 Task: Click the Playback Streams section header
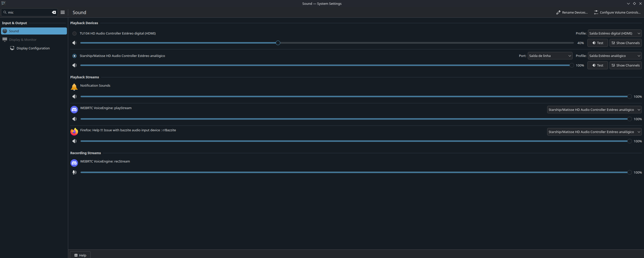[x=85, y=77]
